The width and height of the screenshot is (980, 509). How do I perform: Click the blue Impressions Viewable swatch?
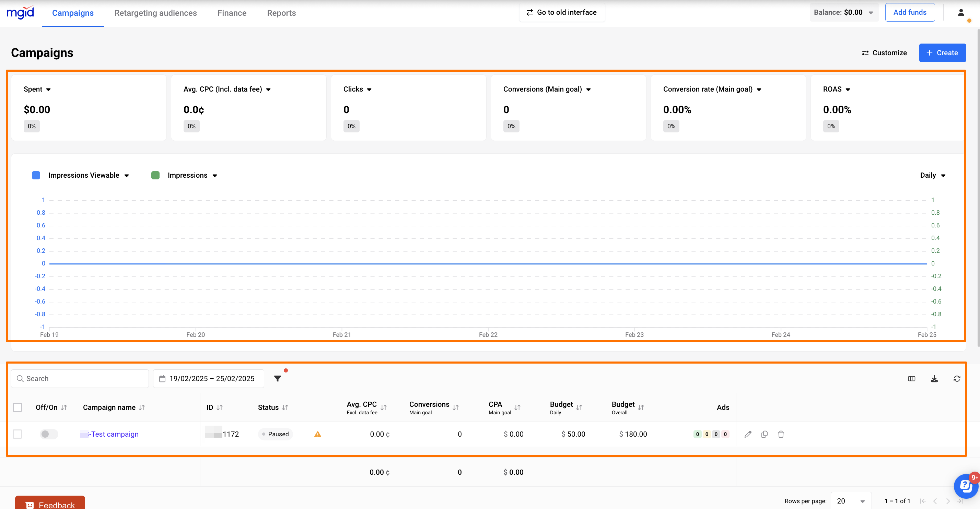coord(36,175)
